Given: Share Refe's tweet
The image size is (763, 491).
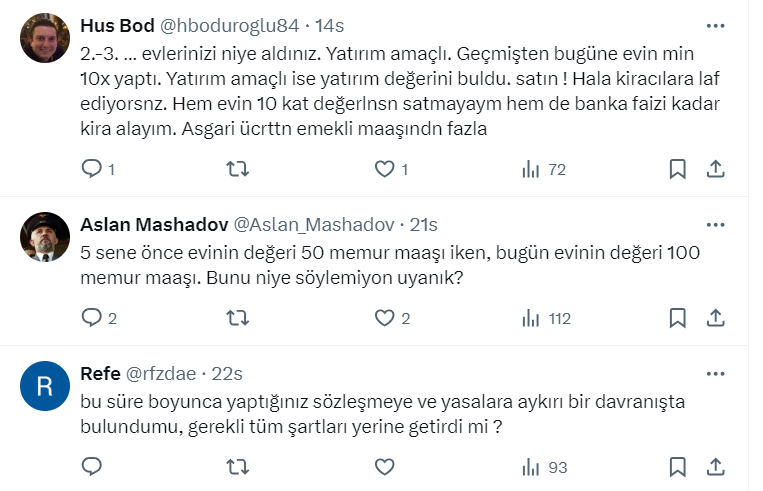Looking at the screenshot, I should 716,466.
